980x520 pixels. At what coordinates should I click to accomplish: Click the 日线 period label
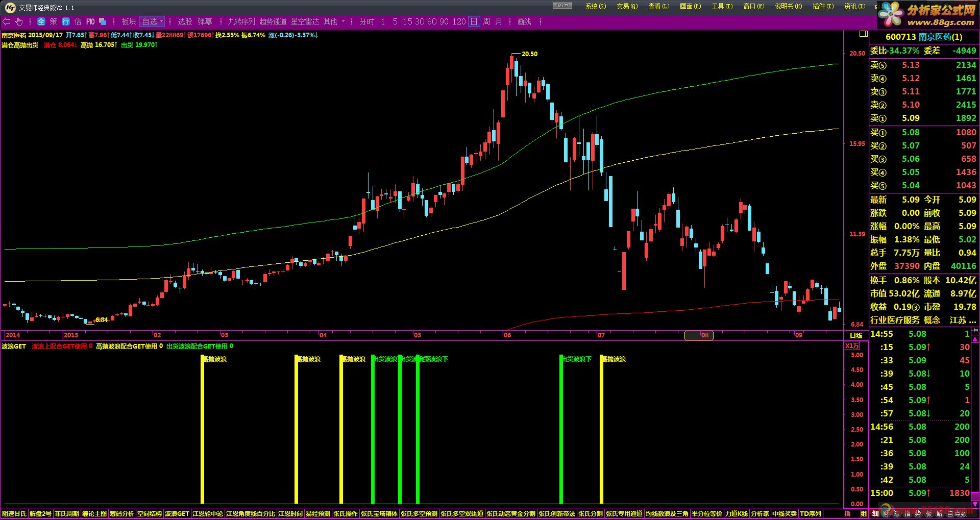click(x=856, y=335)
